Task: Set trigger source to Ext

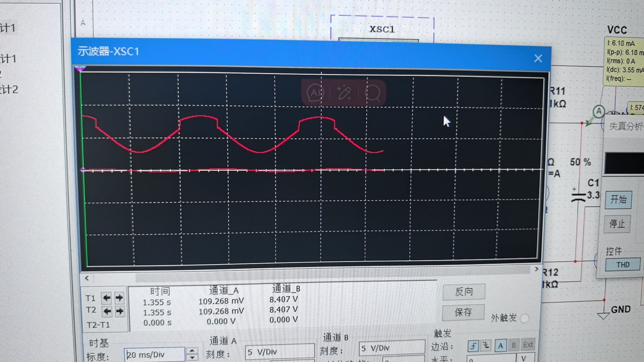Action: [528, 345]
